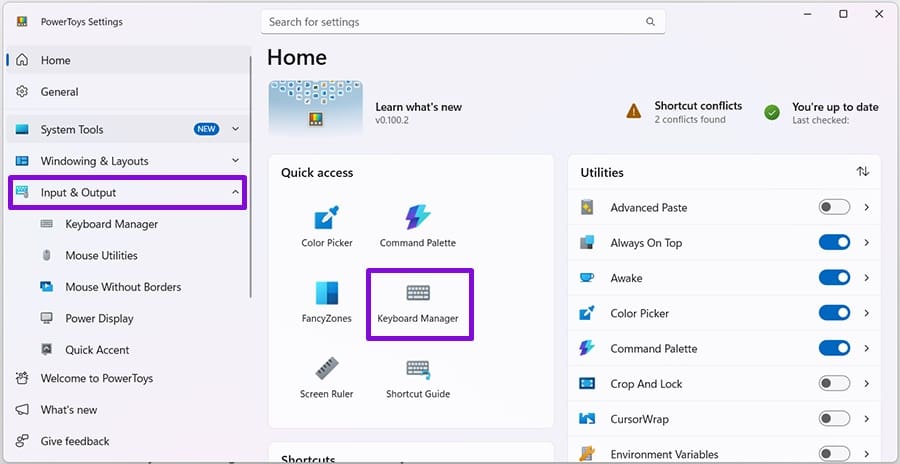The height and width of the screenshot is (464, 900).
Task: Click the search magnifier icon
Action: point(650,22)
